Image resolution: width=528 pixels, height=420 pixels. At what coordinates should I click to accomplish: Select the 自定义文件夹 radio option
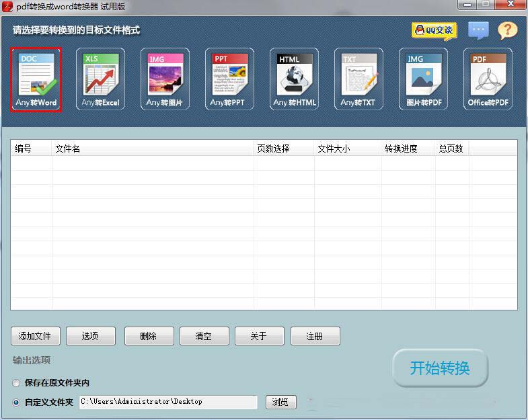coord(17,403)
